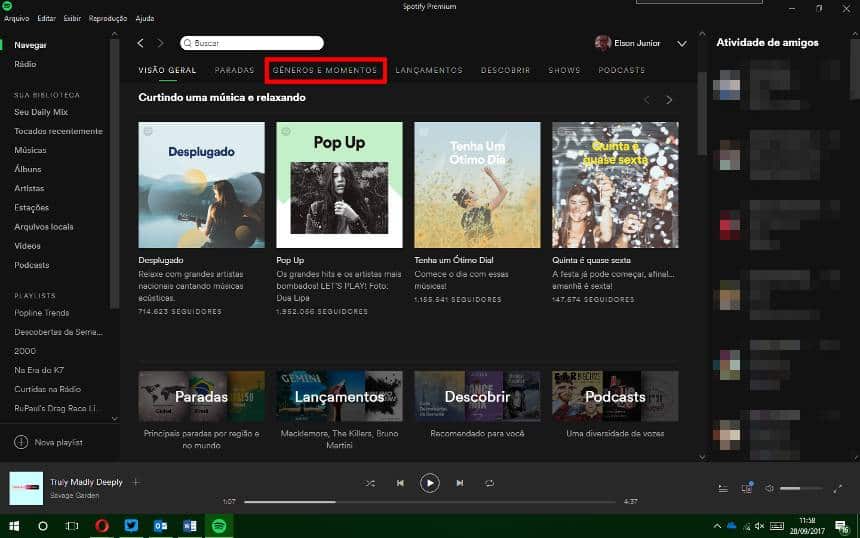Go forward in navigation history
The width and height of the screenshot is (860, 538).
[x=160, y=43]
